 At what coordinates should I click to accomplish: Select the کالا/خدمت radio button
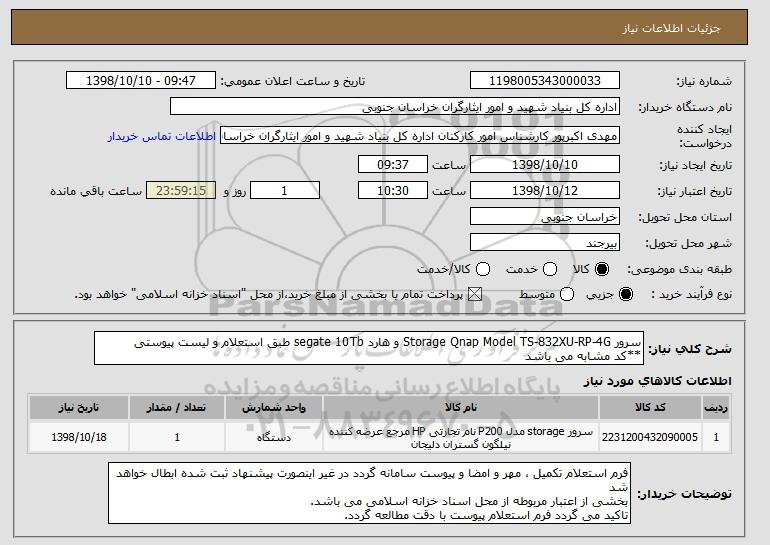tap(483, 269)
